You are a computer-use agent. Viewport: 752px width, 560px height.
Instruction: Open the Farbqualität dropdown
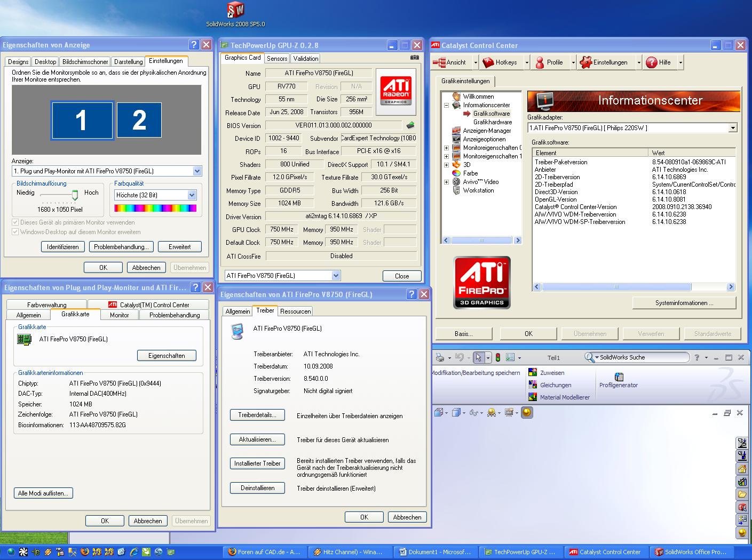point(192,195)
